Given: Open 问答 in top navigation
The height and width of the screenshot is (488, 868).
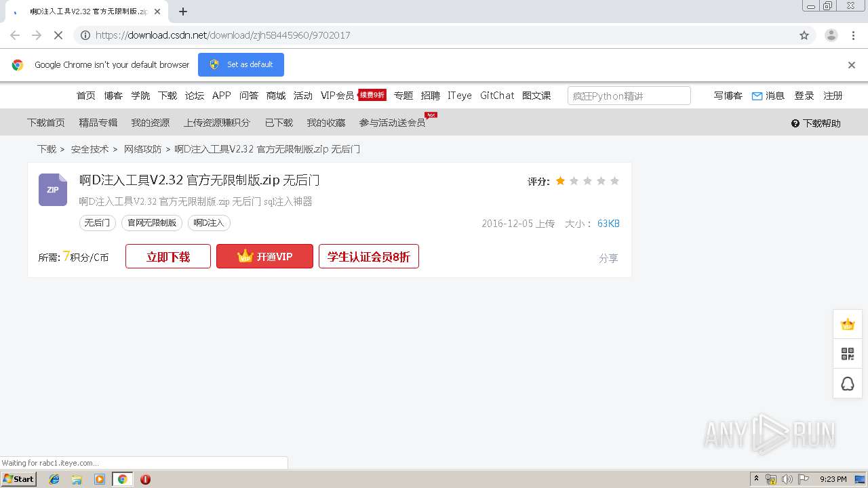Looking at the screenshot, I should pos(249,96).
